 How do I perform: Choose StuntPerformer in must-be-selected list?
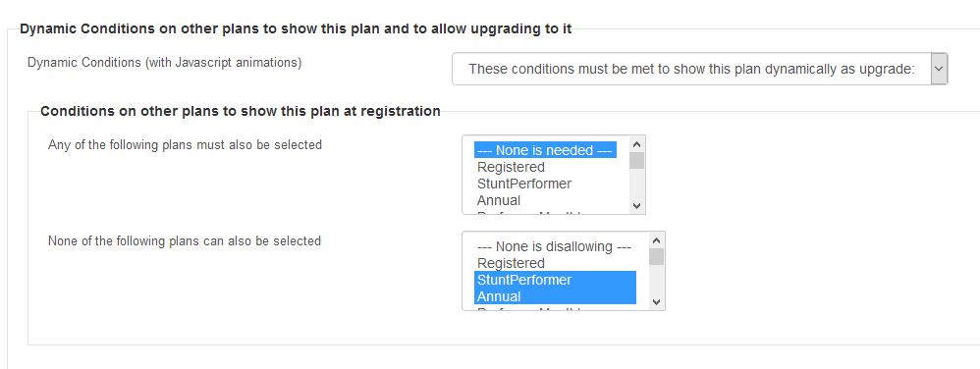tap(523, 184)
